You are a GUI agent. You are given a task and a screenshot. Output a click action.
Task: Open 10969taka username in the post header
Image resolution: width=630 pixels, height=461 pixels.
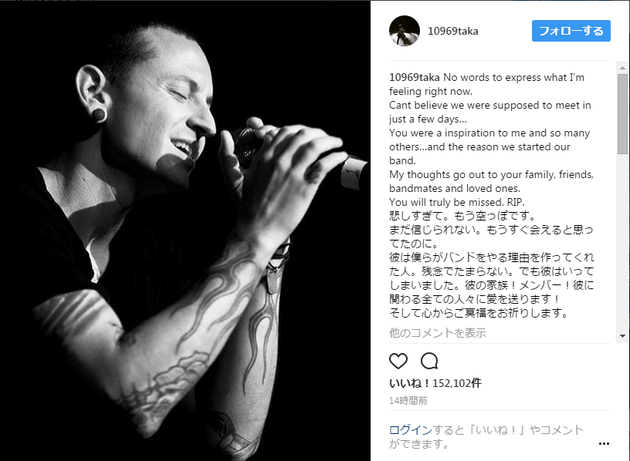click(453, 31)
